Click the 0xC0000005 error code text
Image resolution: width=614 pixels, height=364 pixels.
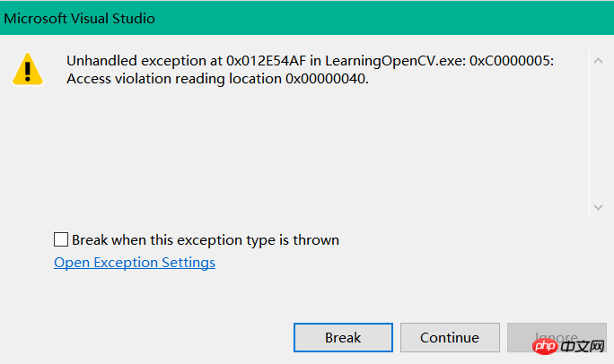[512, 61]
